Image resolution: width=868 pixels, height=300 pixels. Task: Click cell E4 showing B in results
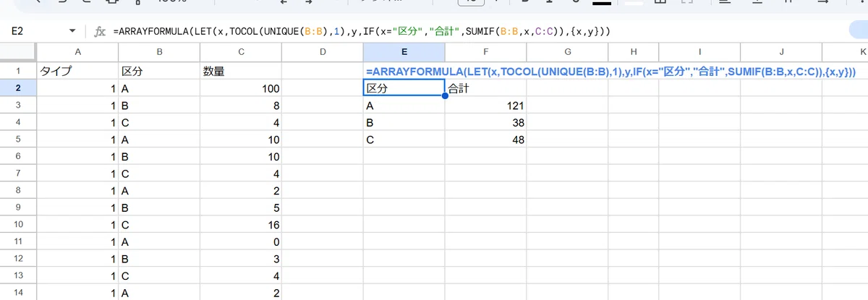[404, 123]
